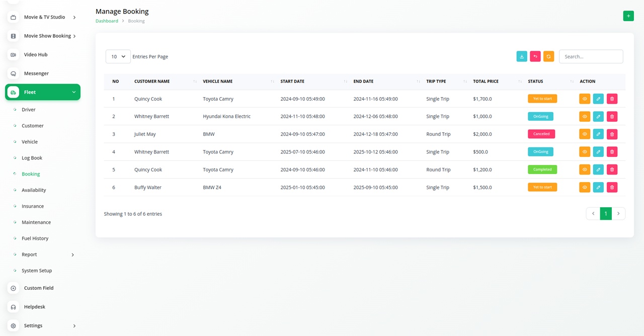The image size is (644, 336).
Task: View Quincy Cook's $1,700.0 booking eye icon
Action: point(585,99)
